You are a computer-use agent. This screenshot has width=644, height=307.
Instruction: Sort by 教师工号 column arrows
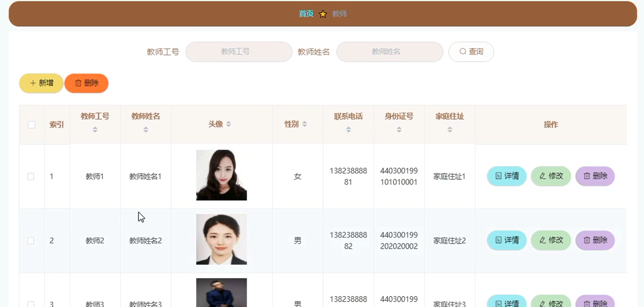(95, 130)
